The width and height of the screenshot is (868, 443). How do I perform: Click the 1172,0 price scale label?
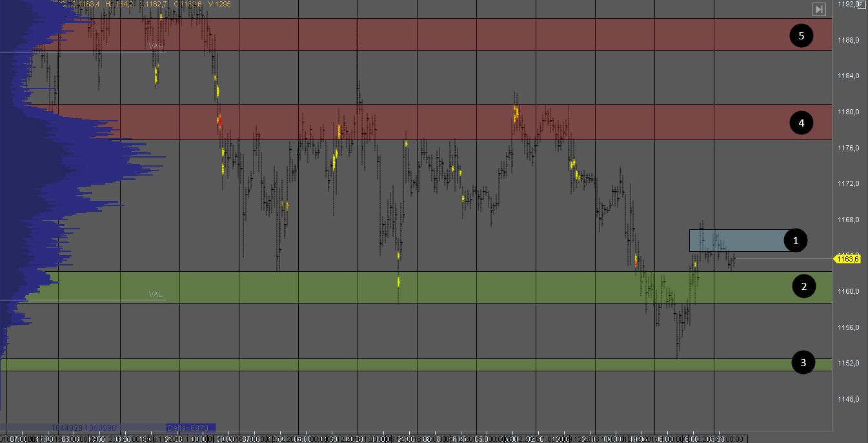pyautogui.click(x=847, y=184)
